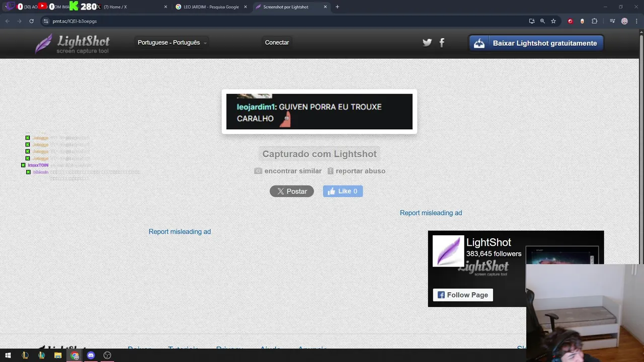Open the LightShot Facebook page title

pyautogui.click(x=489, y=242)
